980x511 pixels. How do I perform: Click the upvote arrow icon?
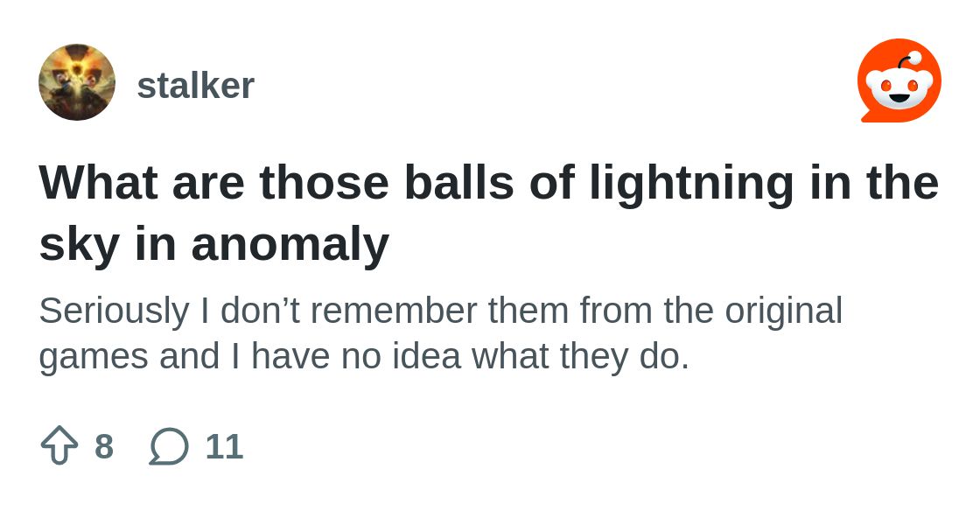click(59, 445)
